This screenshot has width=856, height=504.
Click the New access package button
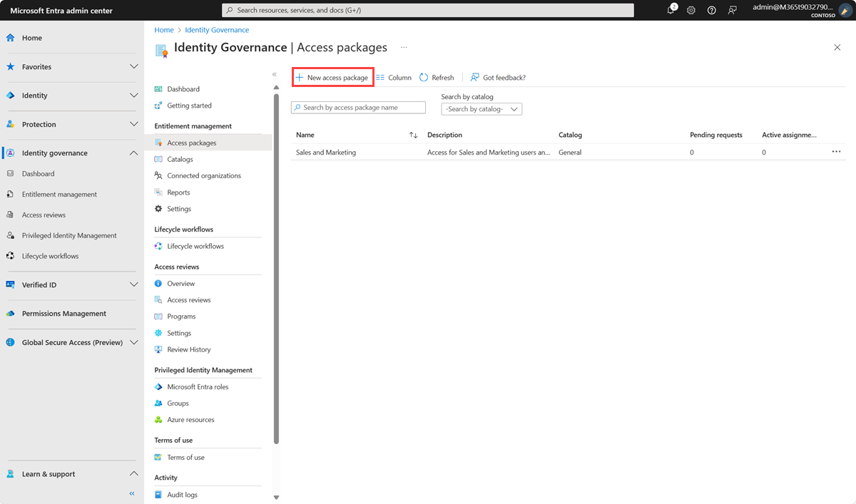pyautogui.click(x=332, y=77)
